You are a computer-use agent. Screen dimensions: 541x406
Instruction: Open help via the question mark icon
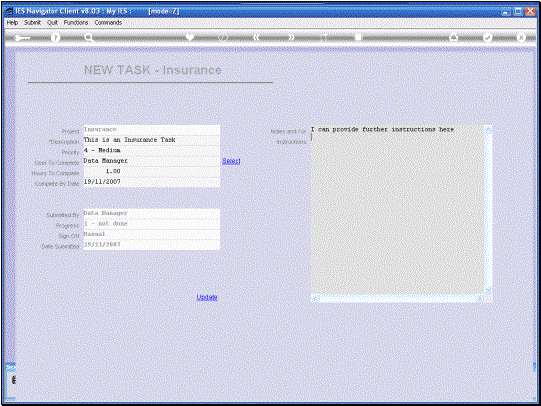tap(55, 38)
